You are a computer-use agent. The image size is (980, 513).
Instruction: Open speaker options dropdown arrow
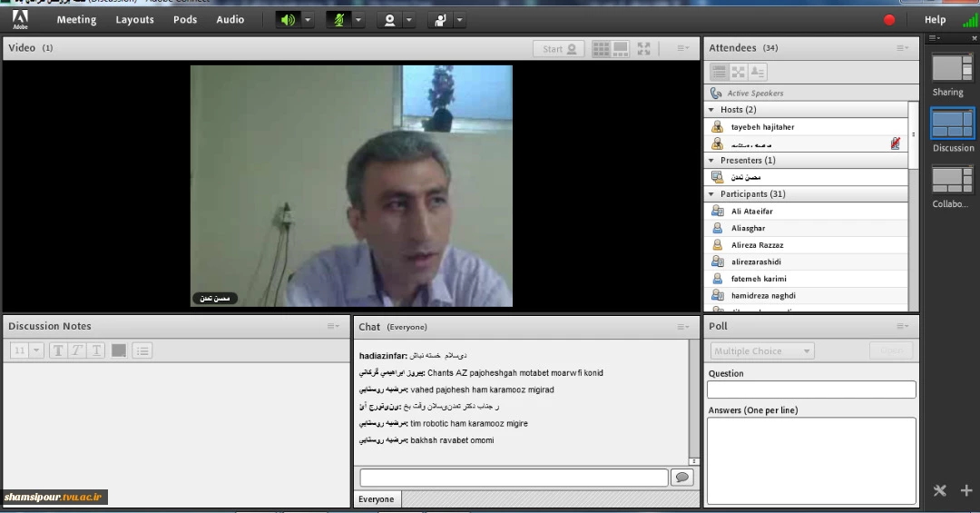point(308,20)
